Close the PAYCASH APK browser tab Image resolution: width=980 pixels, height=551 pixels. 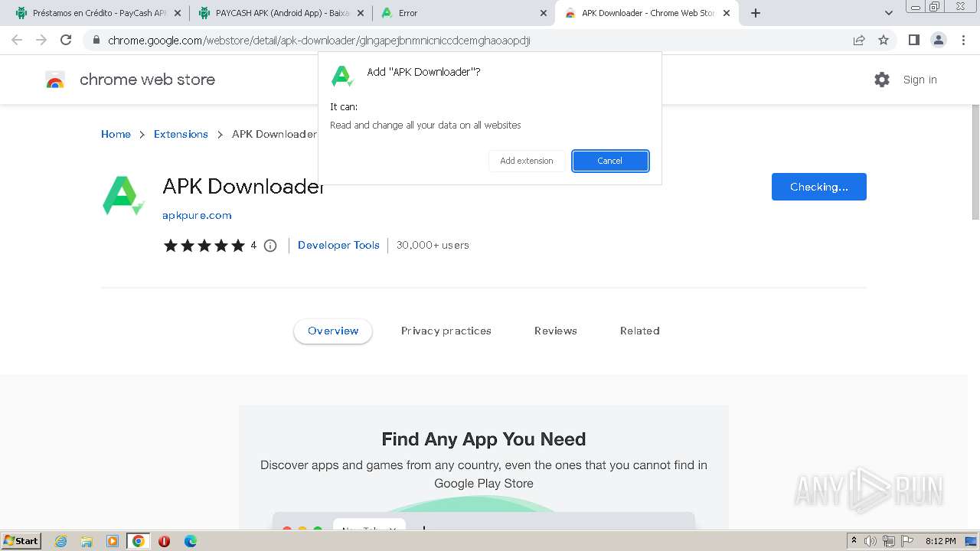click(360, 13)
